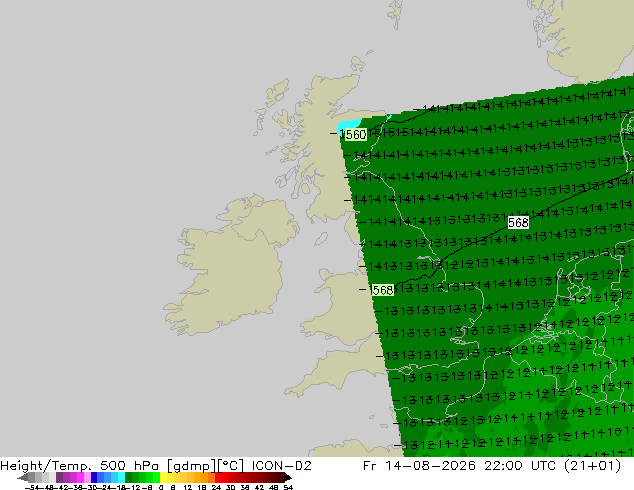Click the white 568 contour label over the North Sea

click(518, 222)
